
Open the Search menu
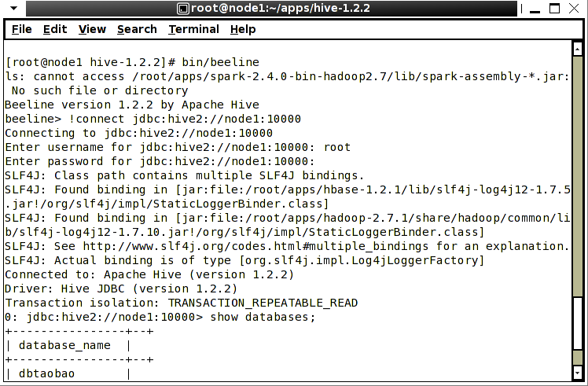(137, 29)
